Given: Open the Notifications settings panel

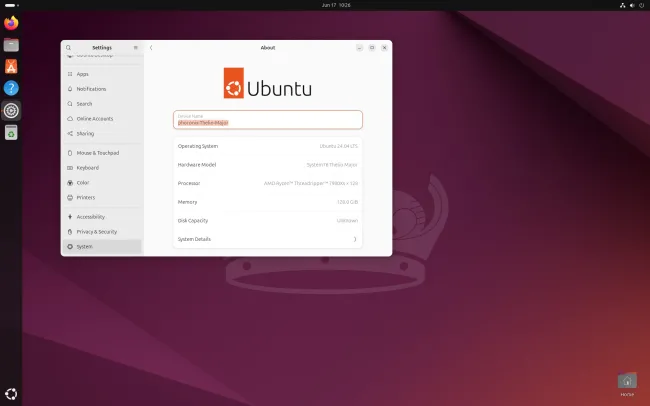Looking at the screenshot, I should click(91, 89).
